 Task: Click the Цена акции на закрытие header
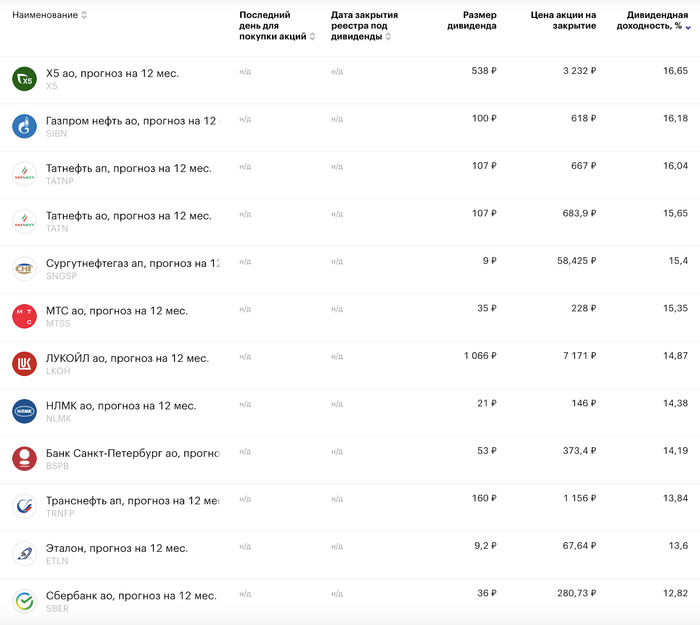(x=563, y=21)
